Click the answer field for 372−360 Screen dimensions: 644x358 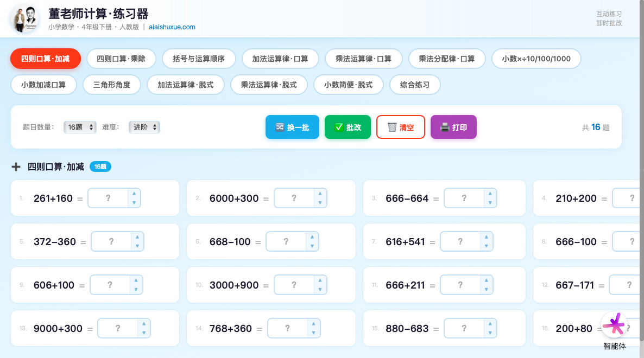point(111,242)
